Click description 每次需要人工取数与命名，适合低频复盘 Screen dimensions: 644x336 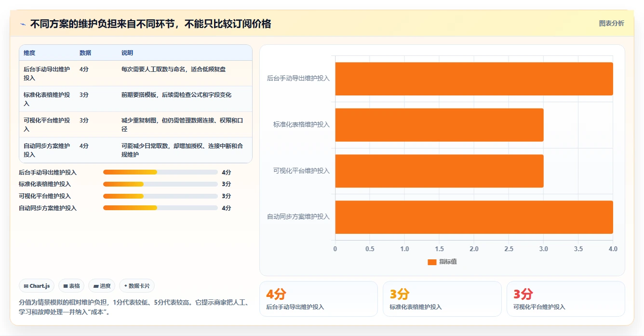coord(174,69)
